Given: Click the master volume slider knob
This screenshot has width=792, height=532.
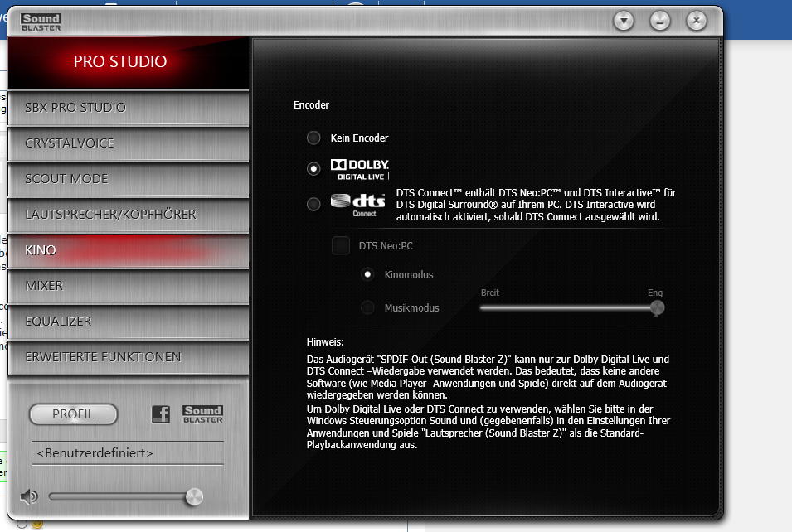Looking at the screenshot, I should 194,497.
